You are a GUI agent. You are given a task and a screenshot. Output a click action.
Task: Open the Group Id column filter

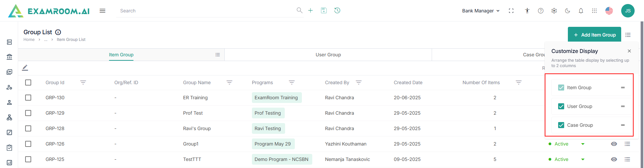coord(83,82)
